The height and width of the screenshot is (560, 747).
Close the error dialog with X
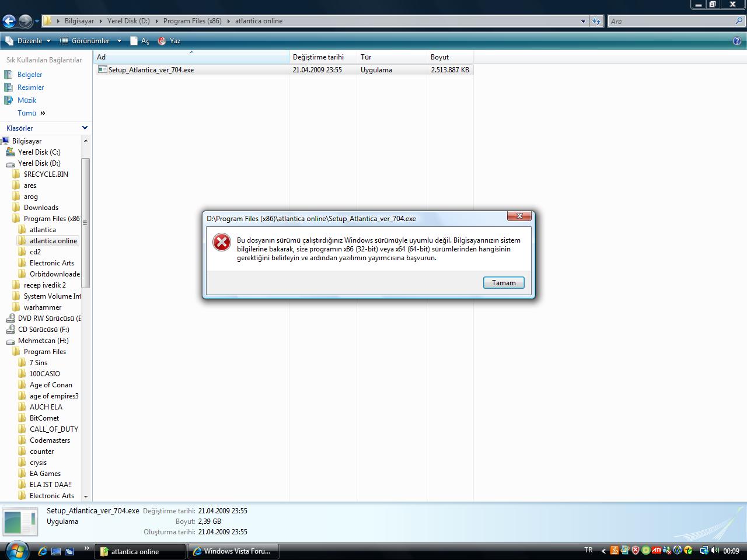[519, 216]
